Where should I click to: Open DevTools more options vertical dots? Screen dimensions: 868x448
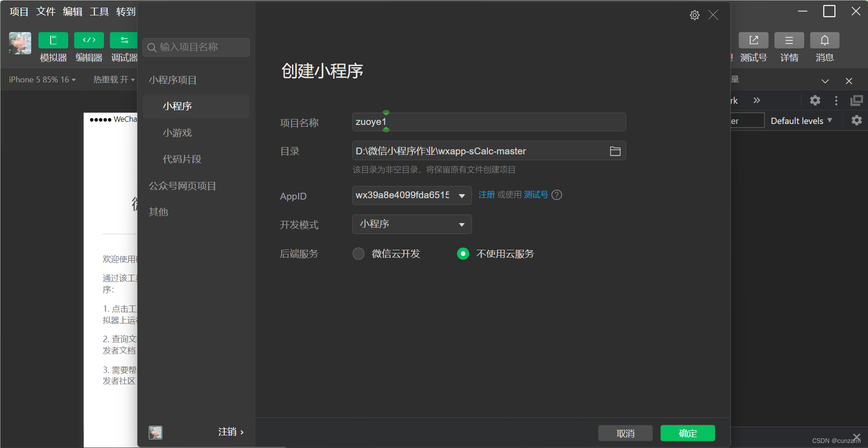[x=836, y=100]
